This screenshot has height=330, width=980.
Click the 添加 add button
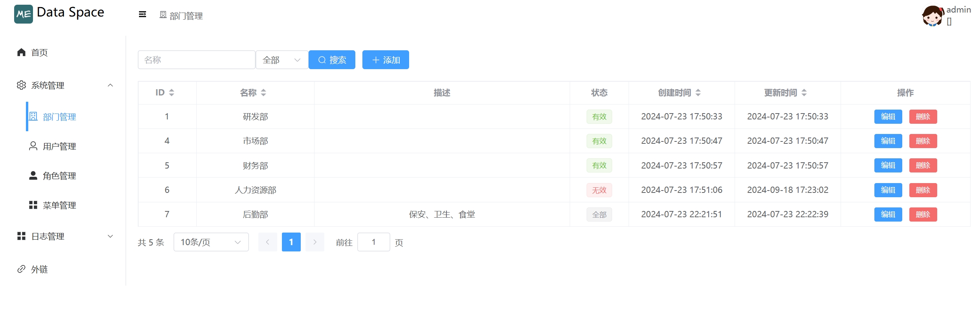click(385, 60)
